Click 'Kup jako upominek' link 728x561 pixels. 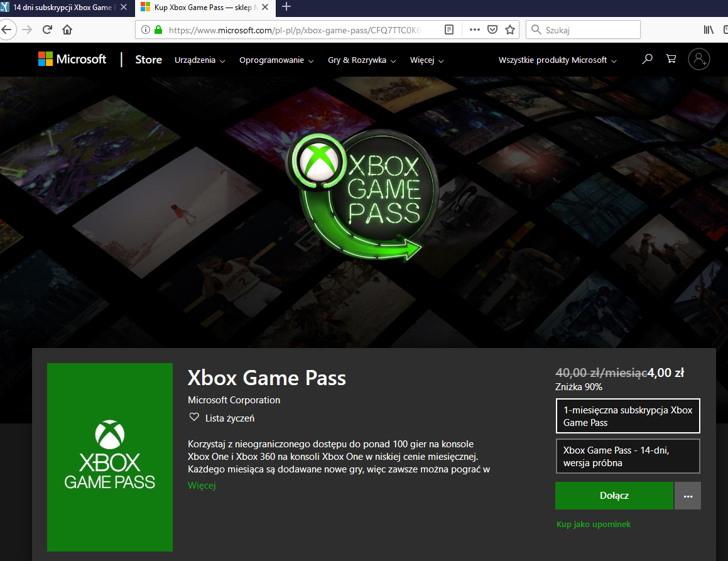594,525
